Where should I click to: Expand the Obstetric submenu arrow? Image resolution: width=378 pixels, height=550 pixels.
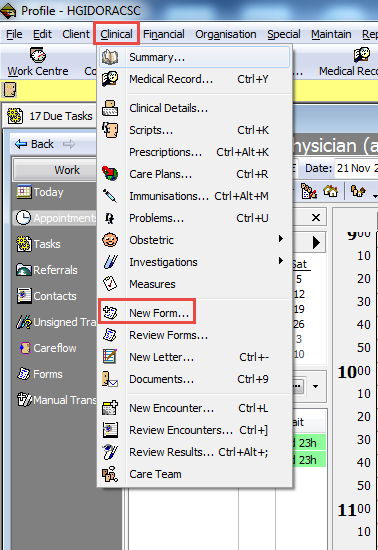(x=281, y=239)
